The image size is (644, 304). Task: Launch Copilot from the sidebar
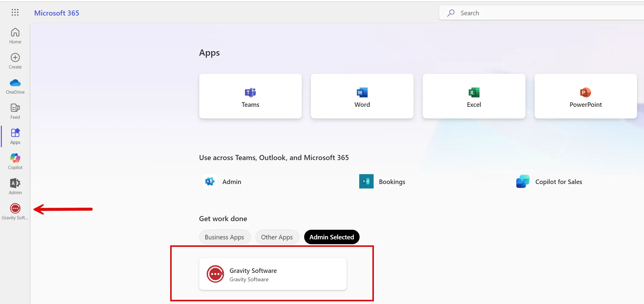click(15, 162)
